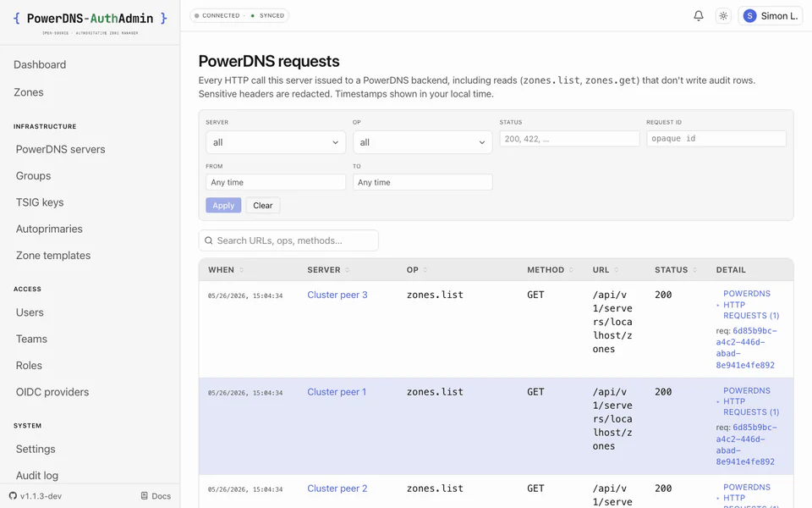Open the Cluster peer 1 server link
Viewport: 812px width, 508px height.
point(337,392)
